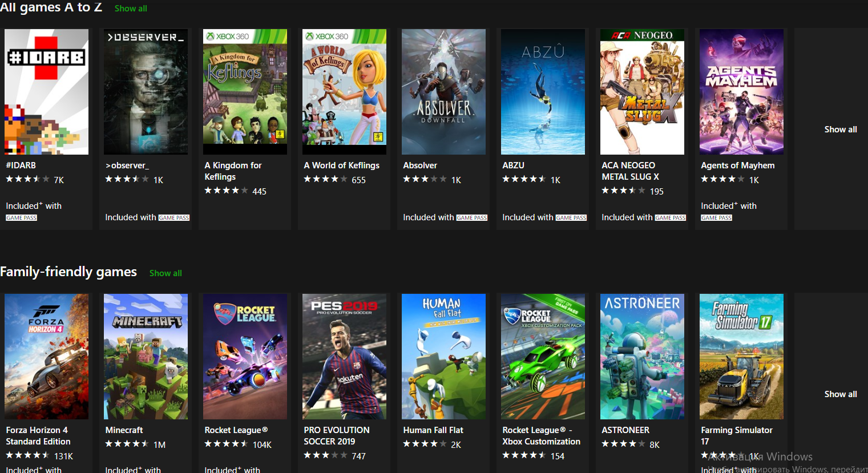Open Agents of Mayhem cover art
The image size is (868, 473).
(741, 92)
